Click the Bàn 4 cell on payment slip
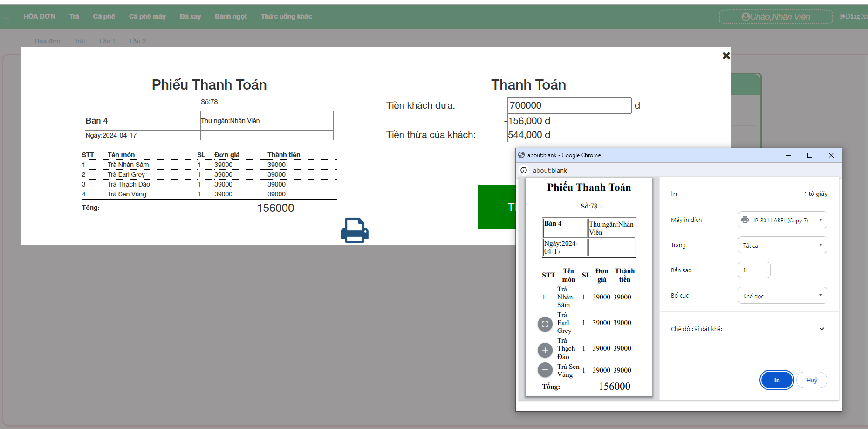The width and height of the screenshot is (868, 429). pos(143,121)
